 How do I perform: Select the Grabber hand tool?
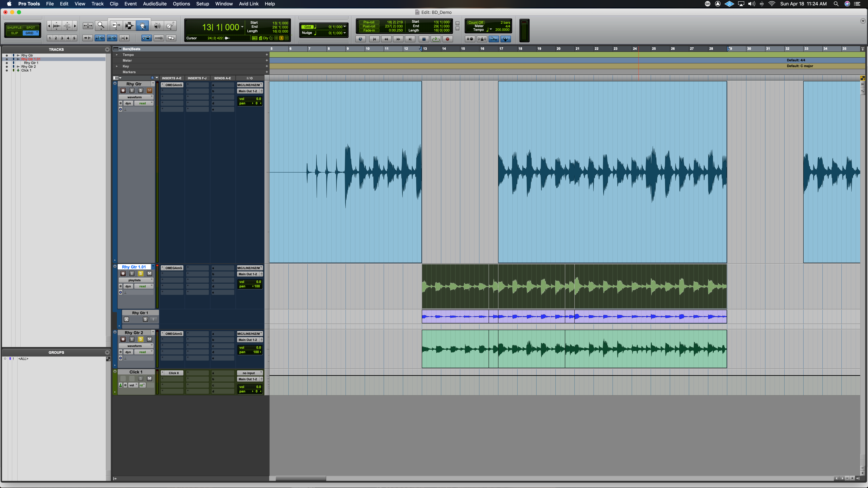[x=143, y=26]
